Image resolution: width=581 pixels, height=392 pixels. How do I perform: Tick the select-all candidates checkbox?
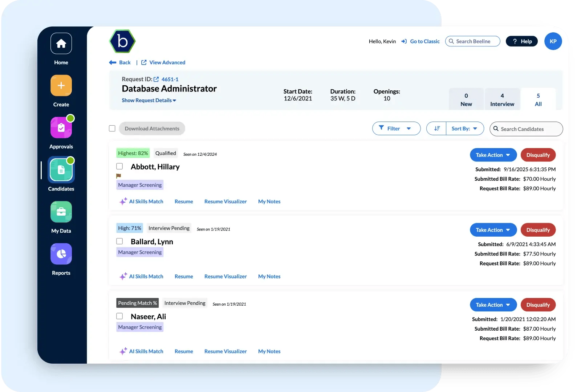click(112, 128)
